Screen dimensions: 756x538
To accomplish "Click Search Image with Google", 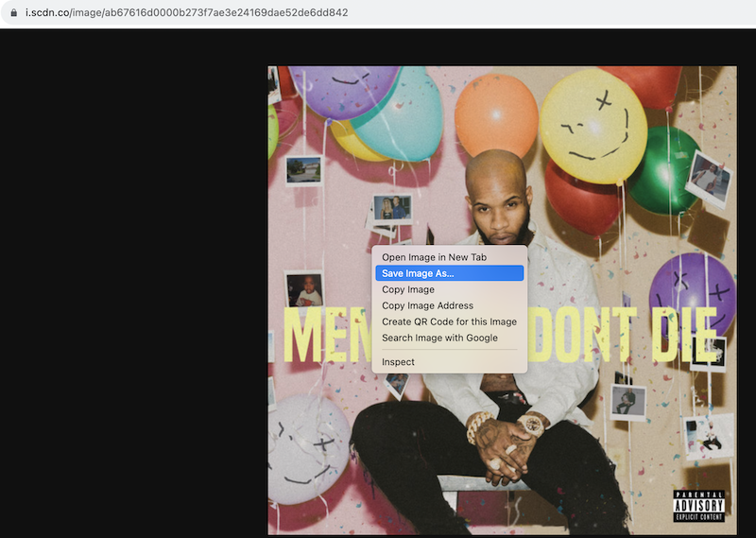I will click(439, 338).
